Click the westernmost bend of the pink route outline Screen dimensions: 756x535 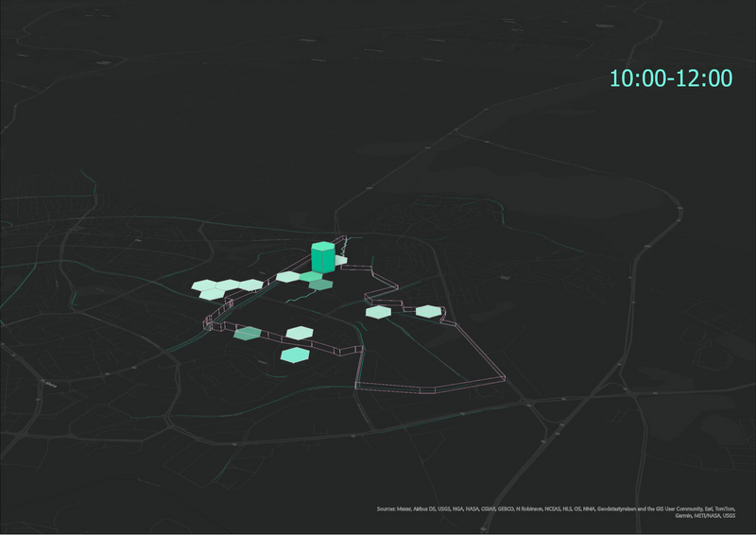(205, 325)
